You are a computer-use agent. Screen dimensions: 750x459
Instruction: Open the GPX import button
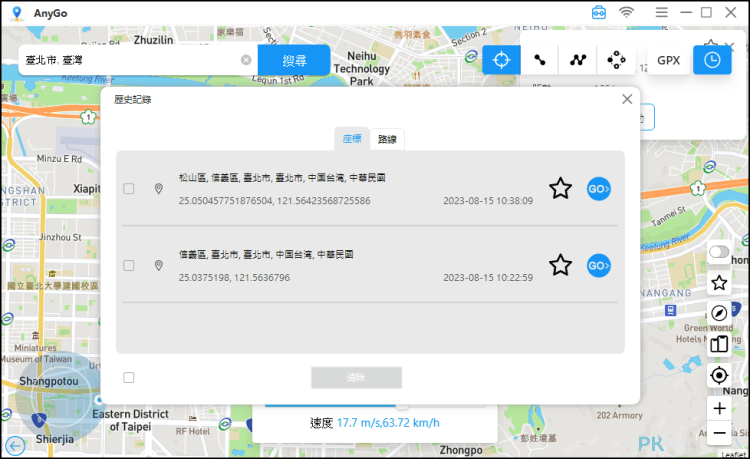668,60
